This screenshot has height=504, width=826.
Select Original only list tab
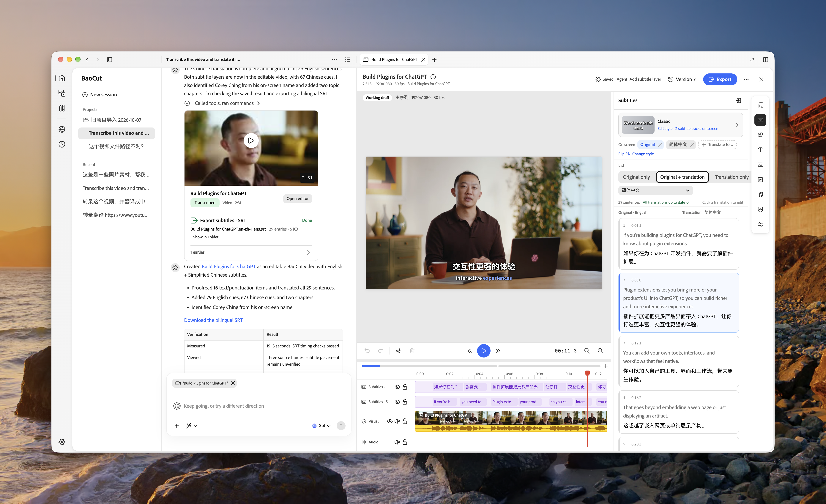tap(636, 177)
